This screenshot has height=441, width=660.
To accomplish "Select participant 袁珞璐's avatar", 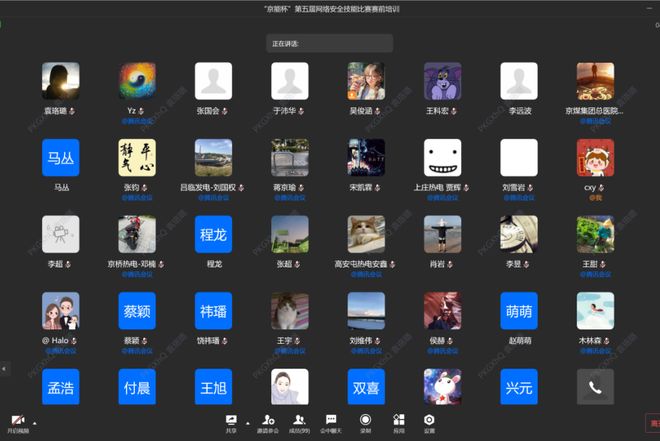I will point(61,81).
